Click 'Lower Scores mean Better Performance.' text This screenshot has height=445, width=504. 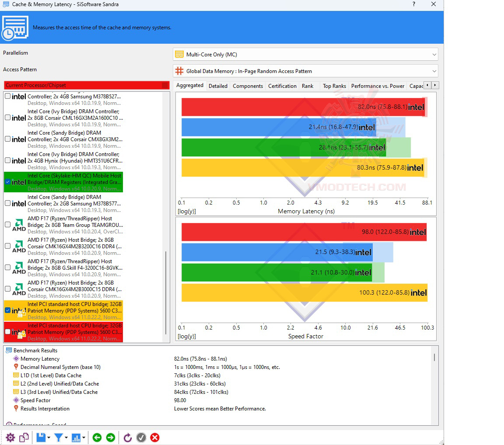[220, 408]
